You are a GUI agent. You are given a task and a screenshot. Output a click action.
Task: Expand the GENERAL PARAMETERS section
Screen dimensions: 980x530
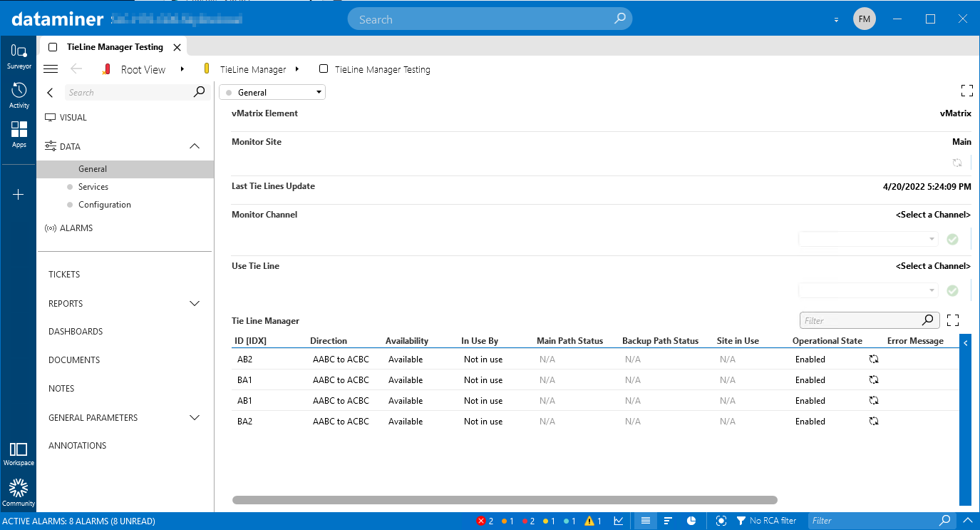point(194,418)
